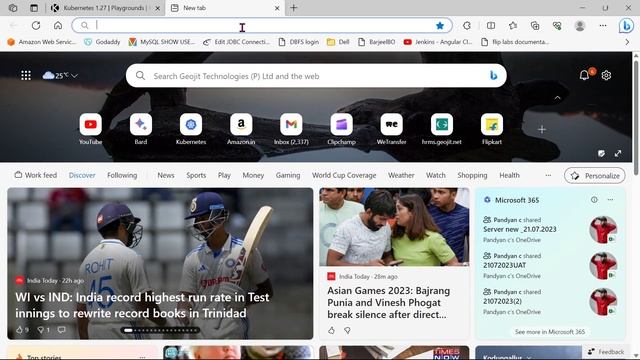Open the Bard quick link
Image resolution: width=640 pixels, height=360 pixels.
click(141, 129)
